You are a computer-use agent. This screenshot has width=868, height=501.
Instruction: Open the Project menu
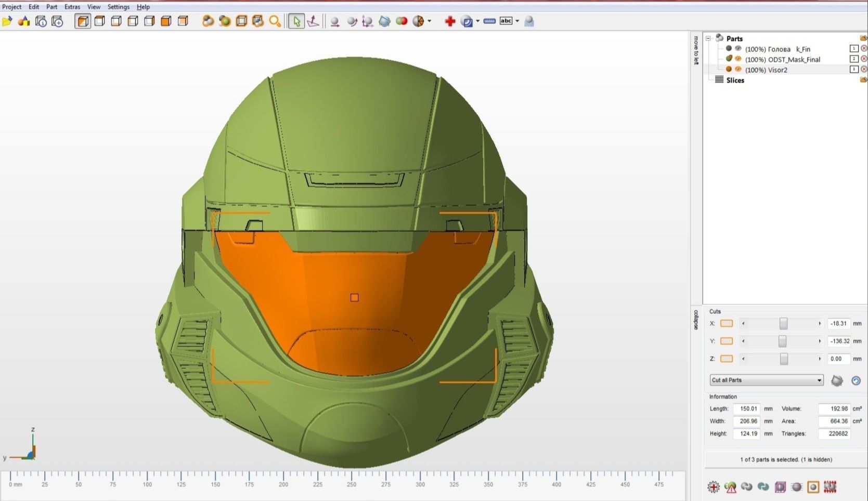click(12, 7)
